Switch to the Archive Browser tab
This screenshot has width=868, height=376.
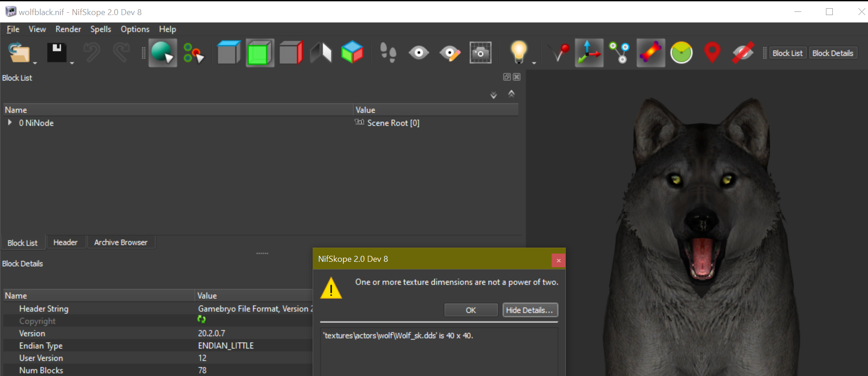121,243
